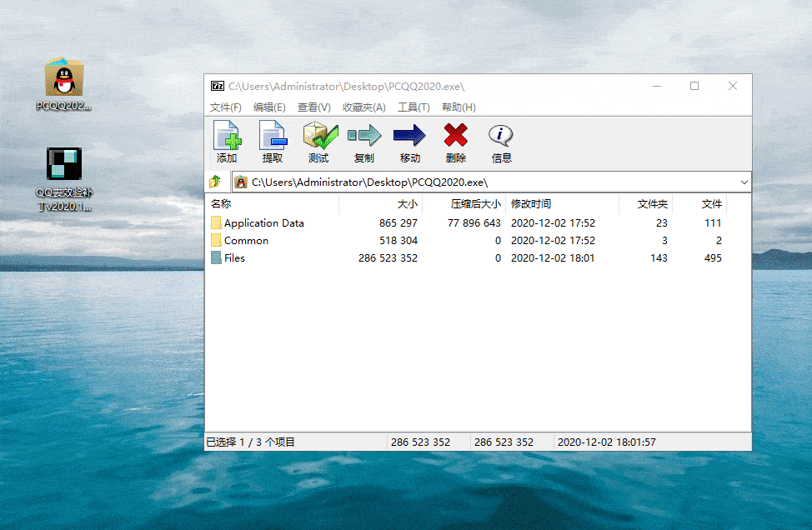The image size is (812, 530).
Task: Click the size value "518 304"
Action: (x=398, y=241)
